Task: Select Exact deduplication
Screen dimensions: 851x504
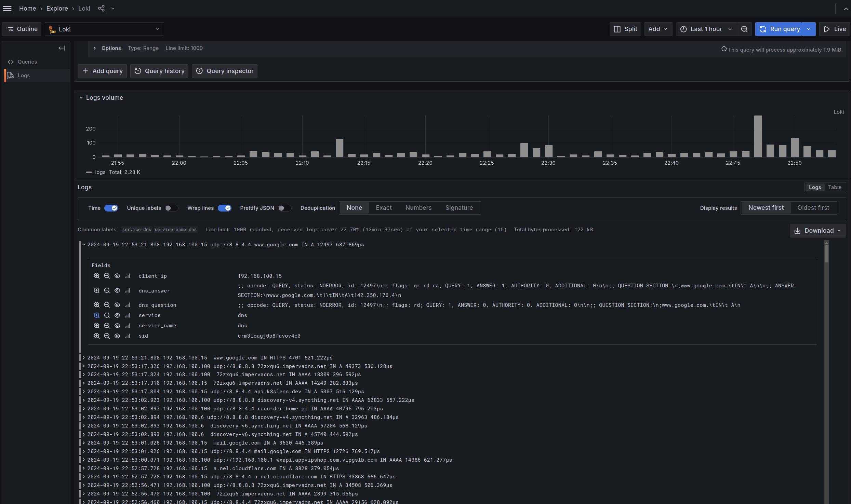Action: [384, 208]
